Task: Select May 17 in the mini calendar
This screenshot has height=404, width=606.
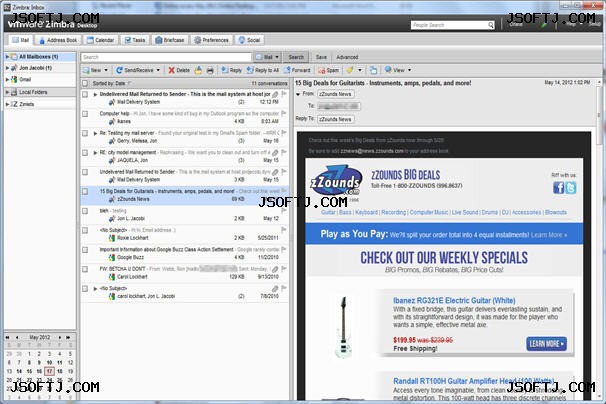Action: point(49,371)
